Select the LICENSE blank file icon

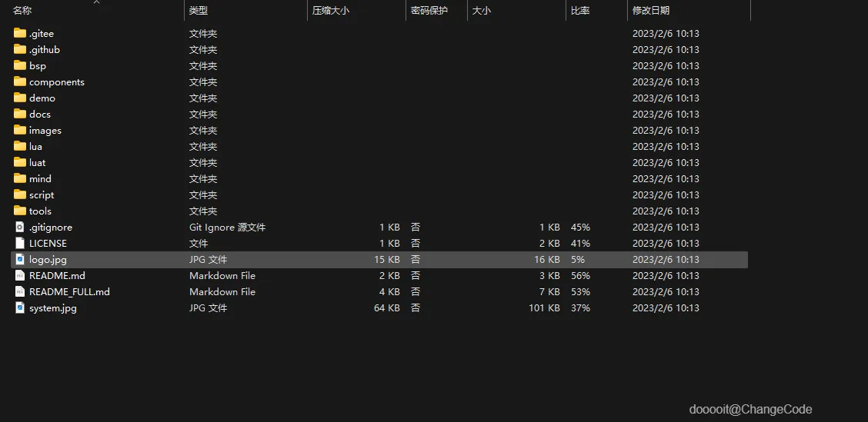point(20,243)
